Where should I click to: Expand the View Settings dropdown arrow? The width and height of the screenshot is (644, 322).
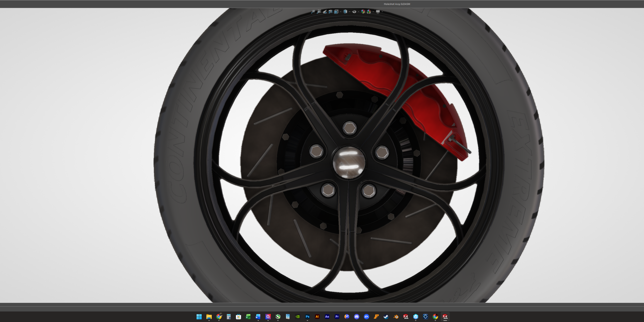pyautogui.click(x=382, y=12)
